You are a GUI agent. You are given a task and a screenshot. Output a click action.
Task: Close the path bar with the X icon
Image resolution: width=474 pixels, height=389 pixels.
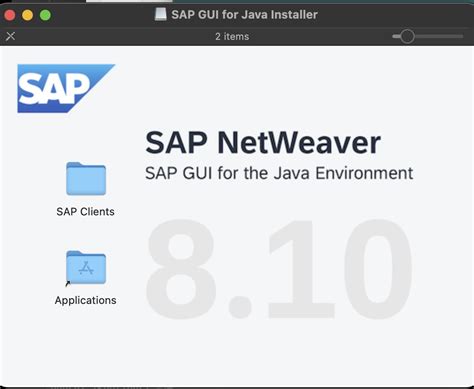point(11,36)
